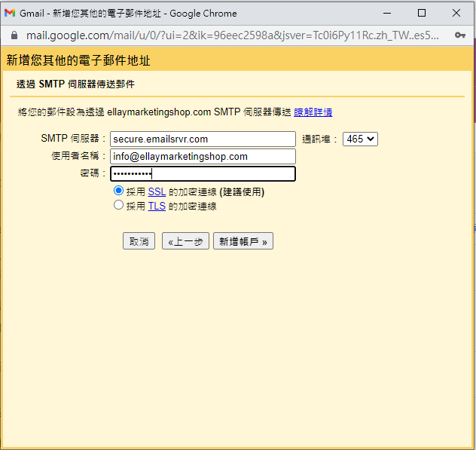
Task: Select the TLS encrypted connection option
Action: tap(118, 205)
